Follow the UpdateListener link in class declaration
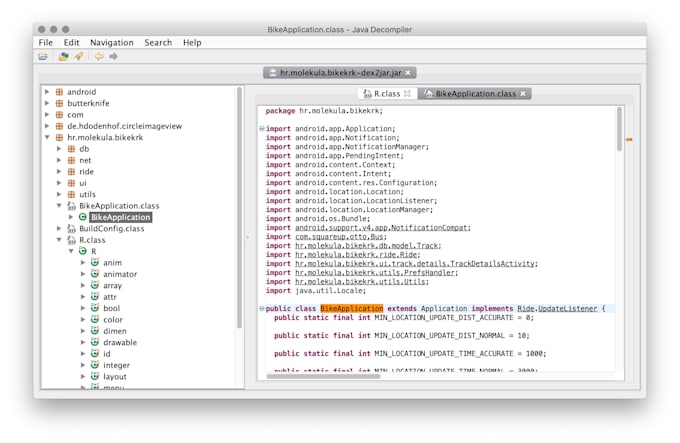This screenshot has width=680, height=443. pos(567,309)
